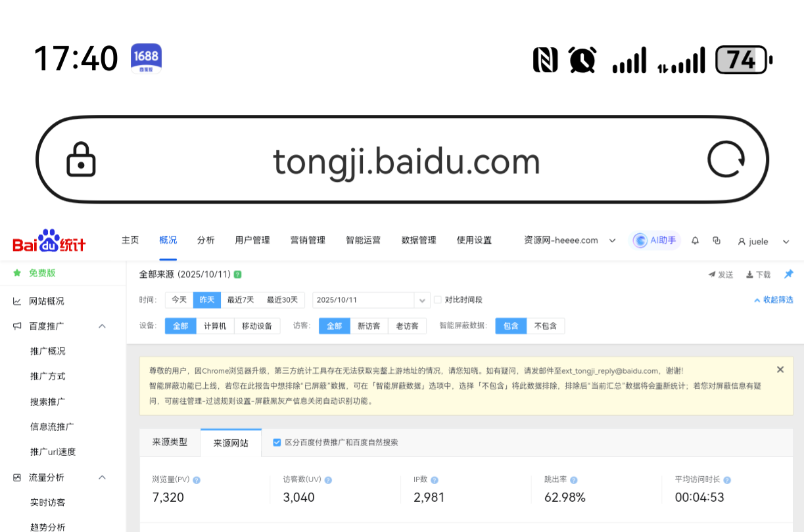Collapse the 百度推广 sidebar section
The image size is (804, 532).
(x=102, y=326)
